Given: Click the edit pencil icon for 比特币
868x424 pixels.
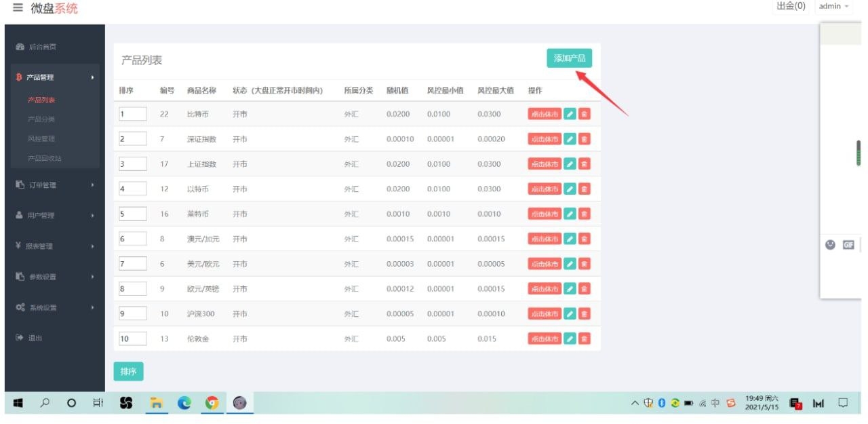Looking at the screenshot, I should point(570,114).
